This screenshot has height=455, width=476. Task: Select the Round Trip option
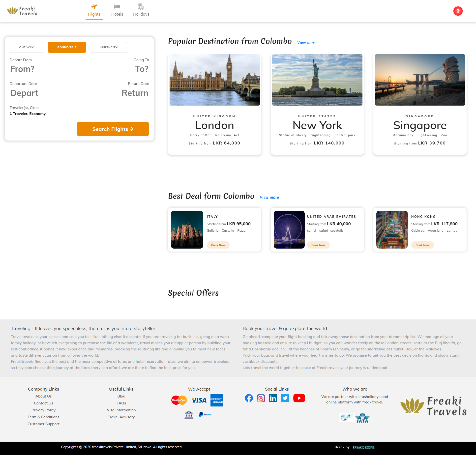(67, 47)
